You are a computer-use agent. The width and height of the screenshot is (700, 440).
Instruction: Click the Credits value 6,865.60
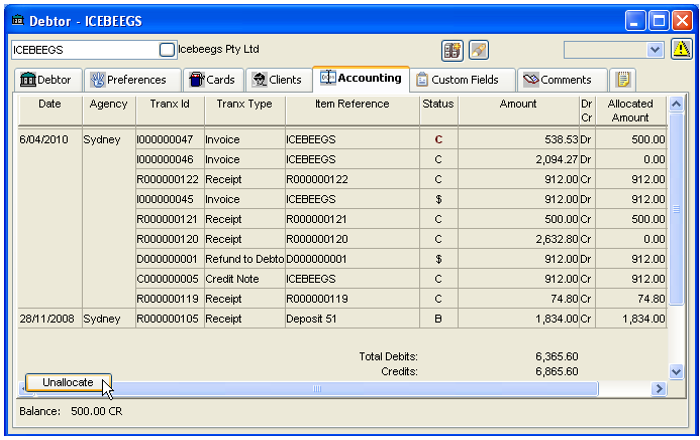point(557,371)
